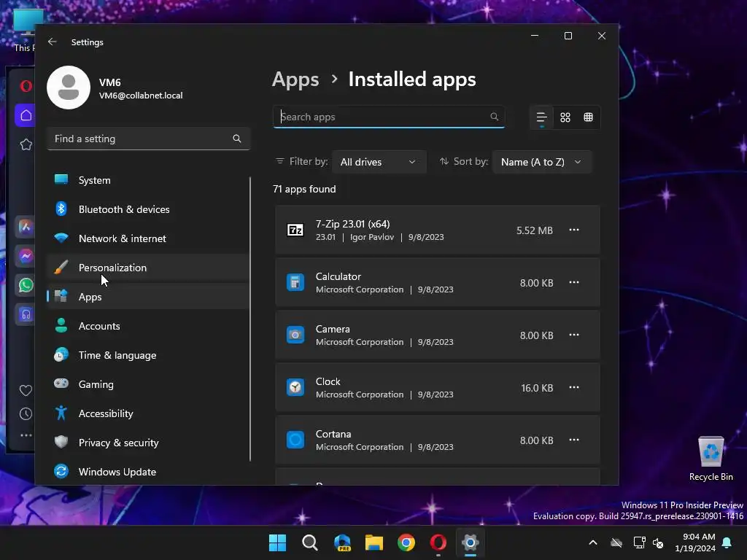This screenshot has height=560, width=747.
Task: Open the Sort by Name dropdown
Action: pos(542,162)
